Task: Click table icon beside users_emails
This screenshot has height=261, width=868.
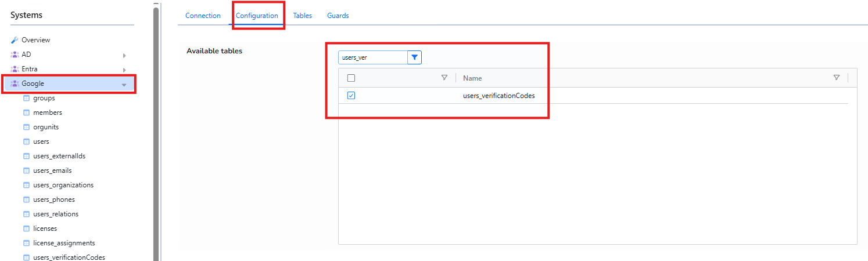Action: pos(27,171)
